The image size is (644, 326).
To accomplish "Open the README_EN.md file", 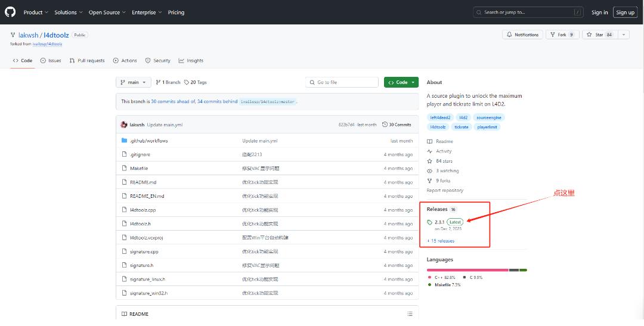I will [147, 196].
